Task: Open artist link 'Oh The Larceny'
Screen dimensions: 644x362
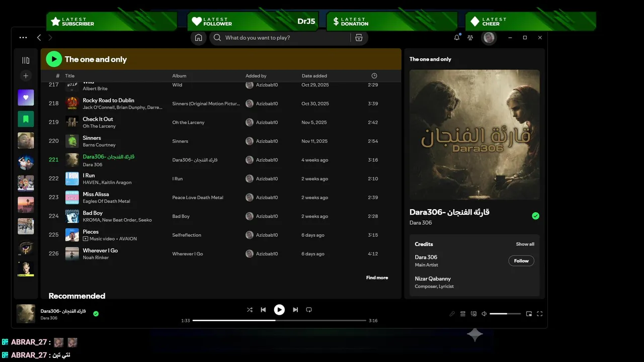Action: pos(99,126)
